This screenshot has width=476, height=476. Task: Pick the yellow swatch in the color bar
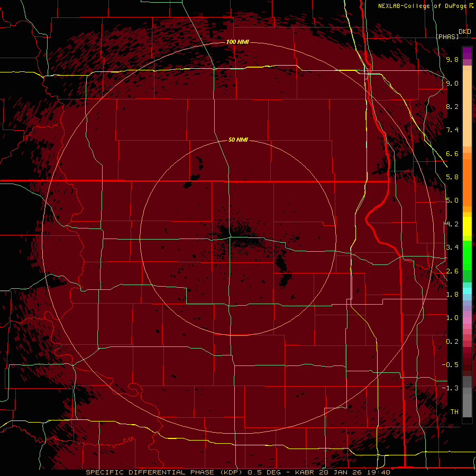tap(467, 226)
